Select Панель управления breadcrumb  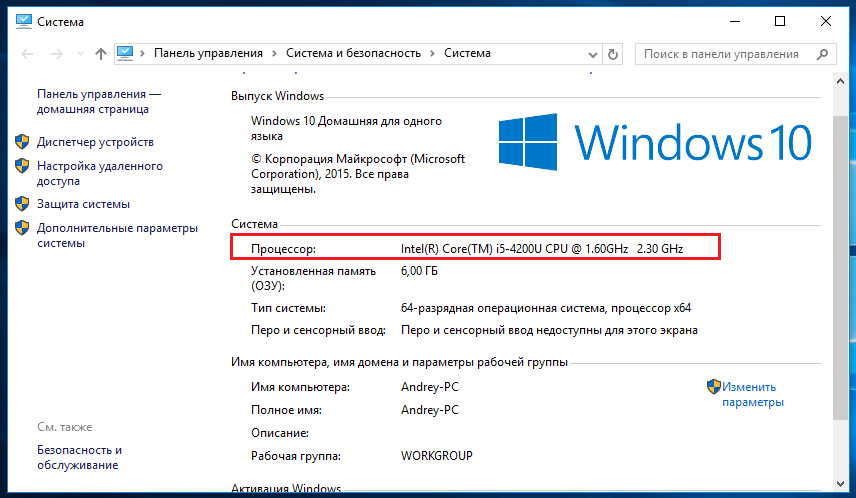(208, 53)
